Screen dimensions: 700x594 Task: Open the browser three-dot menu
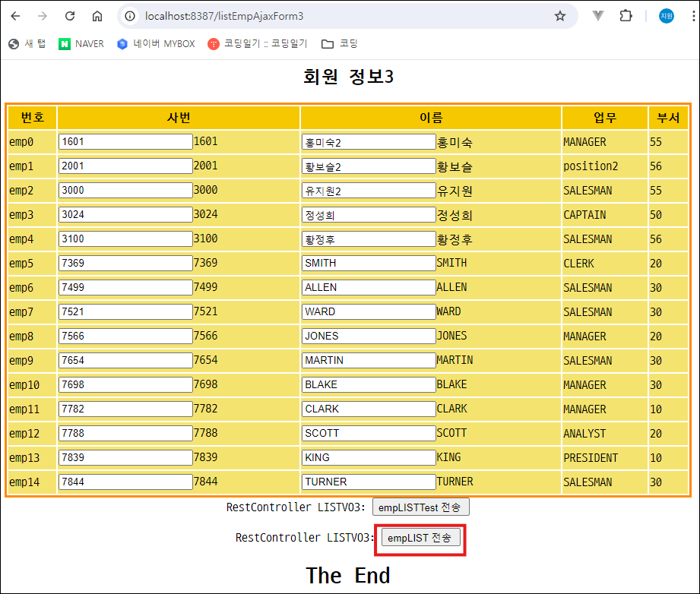(693, 16)
